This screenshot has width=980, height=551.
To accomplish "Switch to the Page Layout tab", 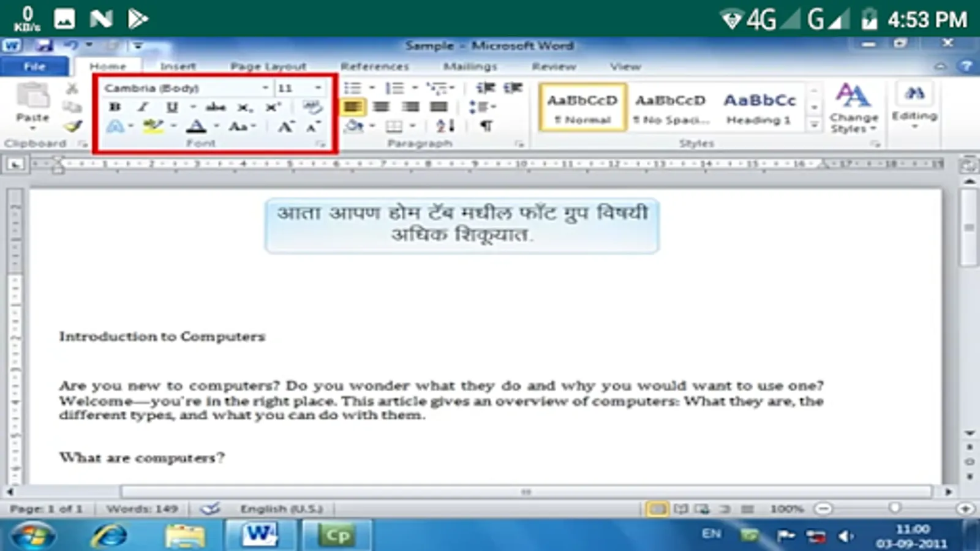I will tap(268, 66).
